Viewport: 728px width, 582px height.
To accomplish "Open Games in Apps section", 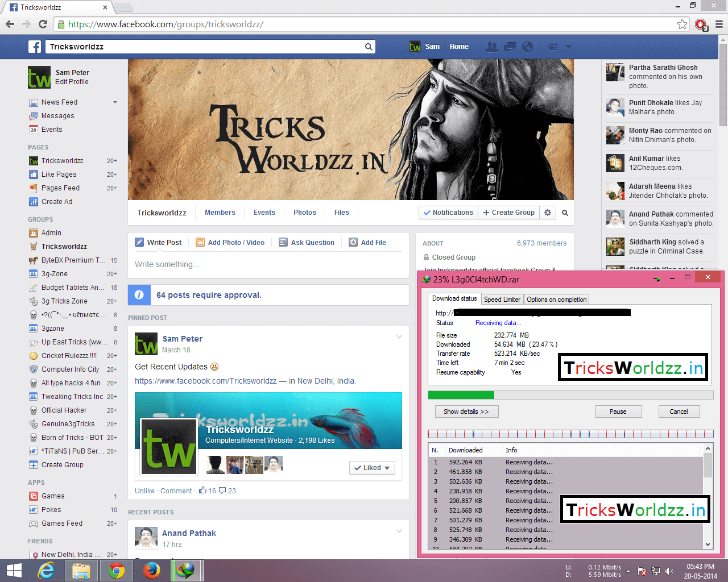I will pos(52,496).
